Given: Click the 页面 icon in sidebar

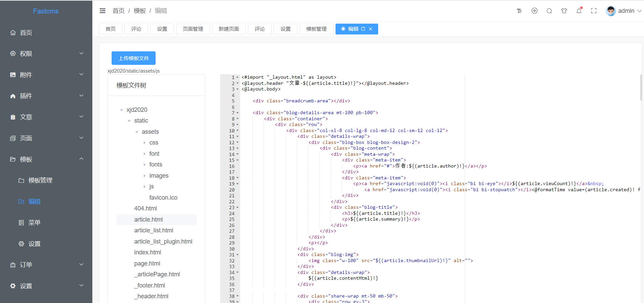Looking at the screenshot, I should click(13, 138).
